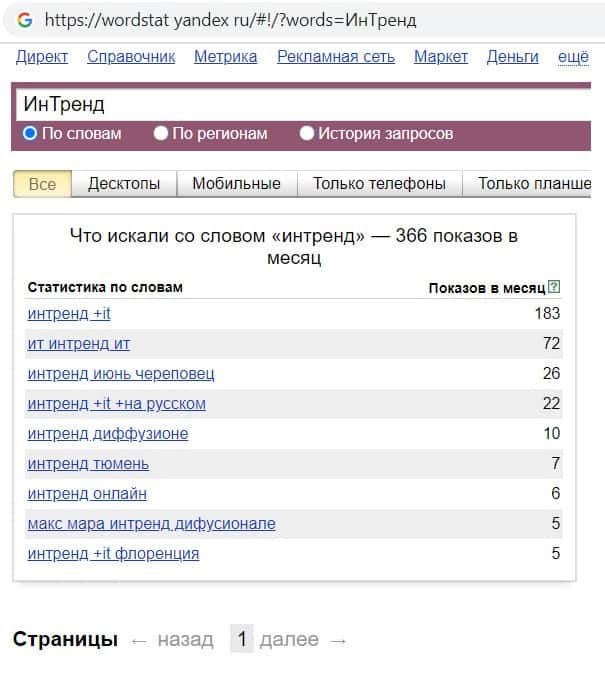Select the 'По словам' radio button
605x681 pixels.
coord(30,133)
